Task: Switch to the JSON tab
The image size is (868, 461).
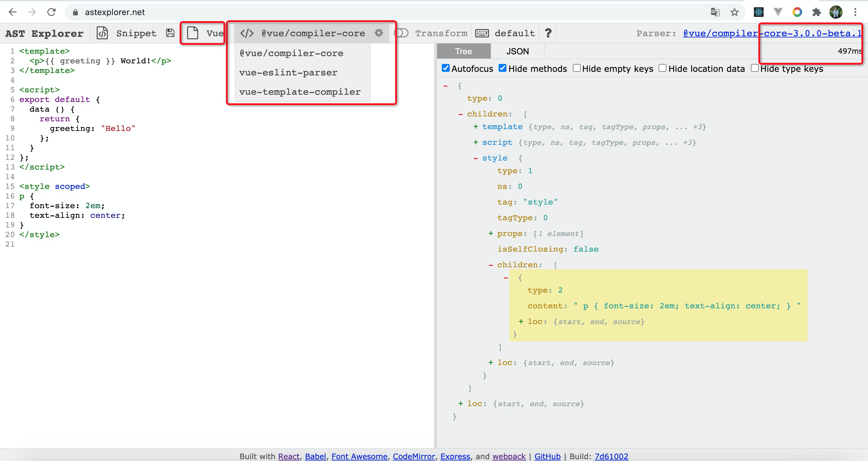Action: (x=518, y=51)
